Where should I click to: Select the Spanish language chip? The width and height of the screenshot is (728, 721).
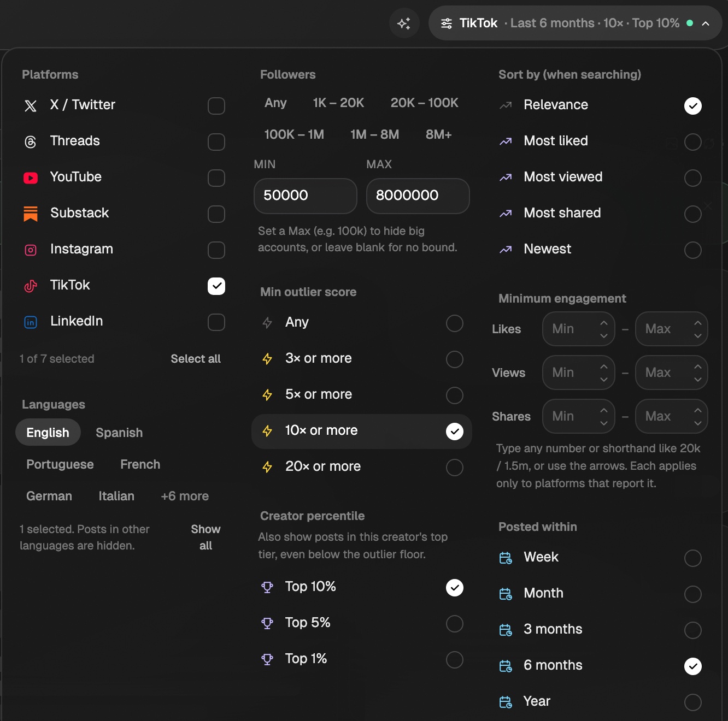(x=119, y=433)
